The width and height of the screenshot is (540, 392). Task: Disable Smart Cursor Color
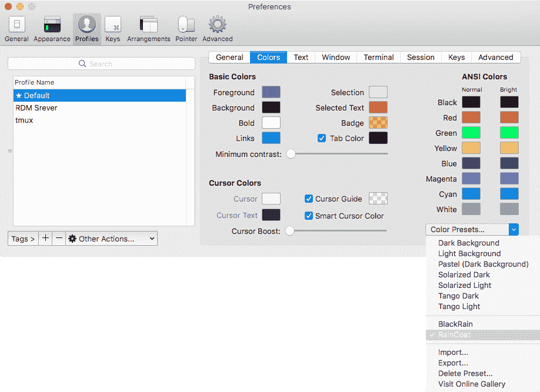coord(309,216)
